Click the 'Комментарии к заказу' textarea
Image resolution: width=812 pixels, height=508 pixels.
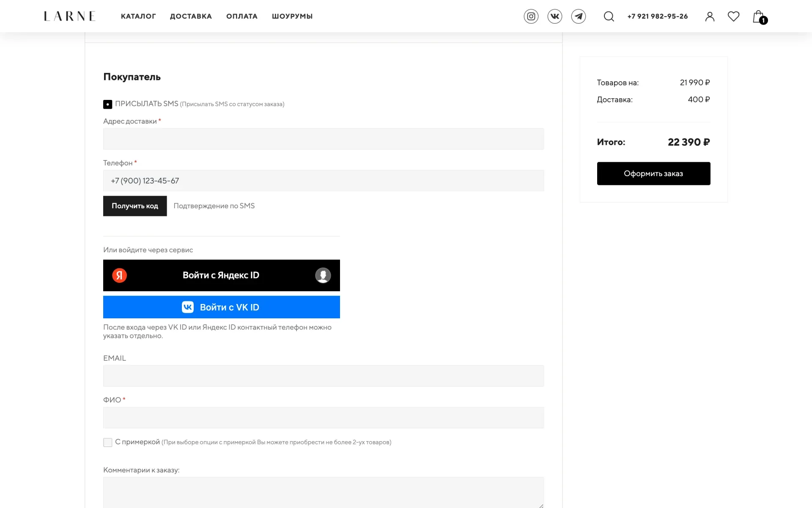(324, 493)
